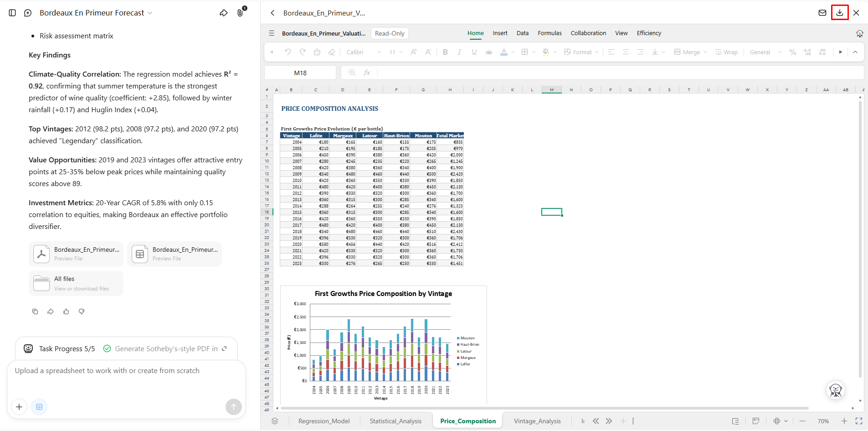Go back from the file preview
The image size is (868, 431).
pyautogui.click(x=272, y=13)
